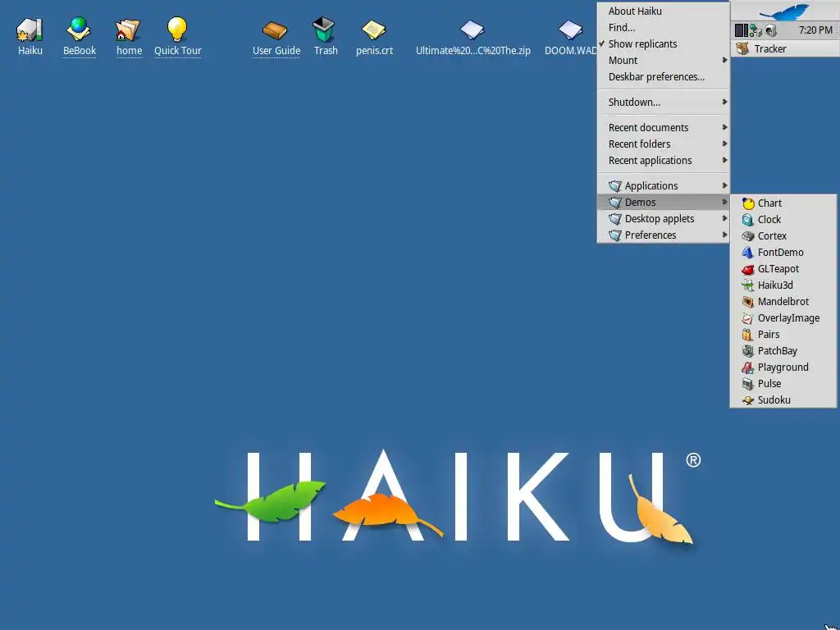Image resolution: width=840 pixels, height=630 pixels.
Task: Open FontDemo from the submenu
Action: point(783,253)
